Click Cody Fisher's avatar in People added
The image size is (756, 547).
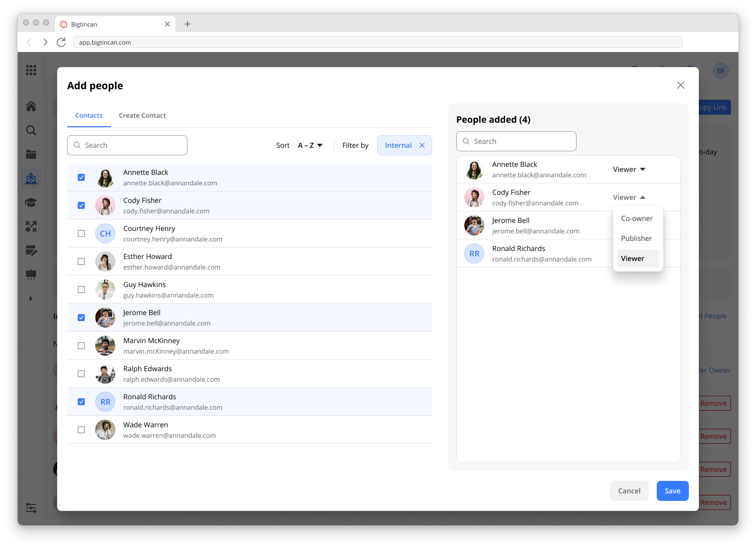[x=474, y=197]
